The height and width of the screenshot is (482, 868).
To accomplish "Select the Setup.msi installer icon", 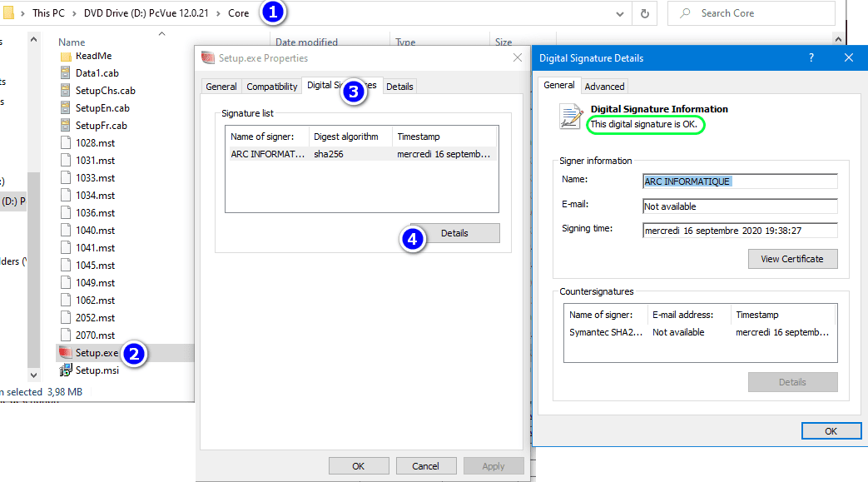I will (x=65, y=370).
